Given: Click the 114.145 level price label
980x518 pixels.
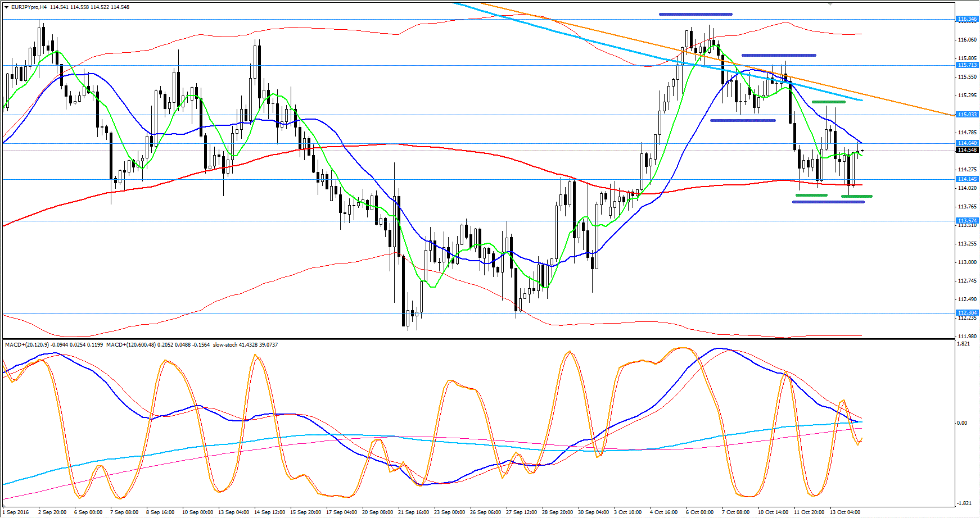Looking at the screenshot, I should pos(967,179).
